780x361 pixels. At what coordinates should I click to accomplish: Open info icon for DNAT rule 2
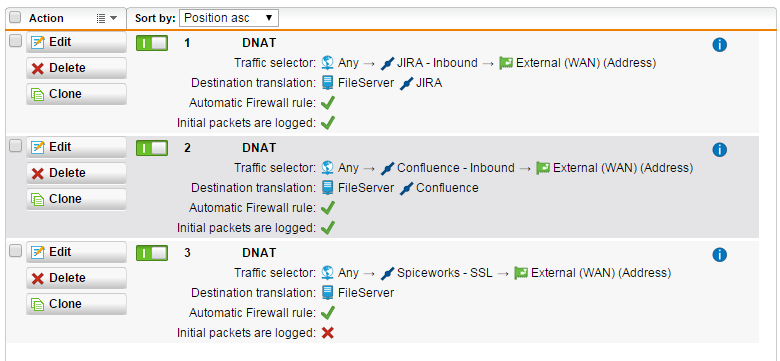(719, 150)
